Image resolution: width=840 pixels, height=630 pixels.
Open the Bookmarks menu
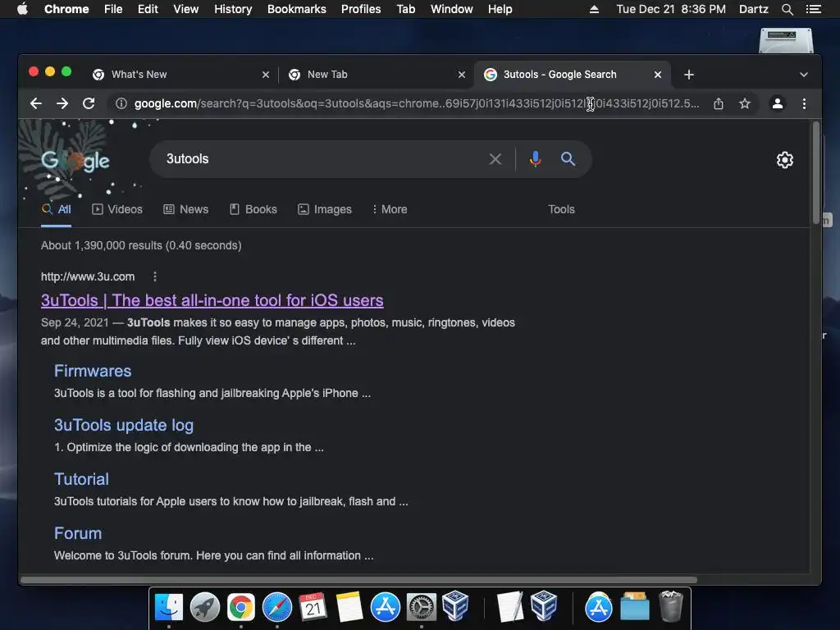tap(297, 9)
